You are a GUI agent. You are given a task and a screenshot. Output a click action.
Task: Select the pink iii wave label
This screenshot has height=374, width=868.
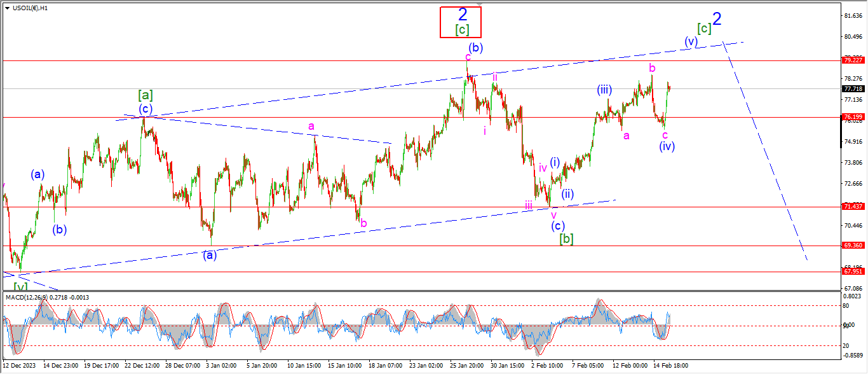point(529,205)
